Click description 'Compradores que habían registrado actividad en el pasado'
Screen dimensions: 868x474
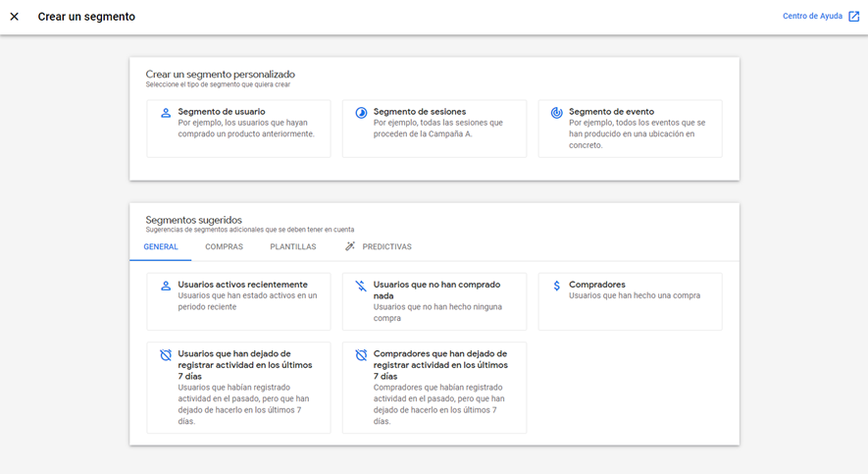pos(439,404)
